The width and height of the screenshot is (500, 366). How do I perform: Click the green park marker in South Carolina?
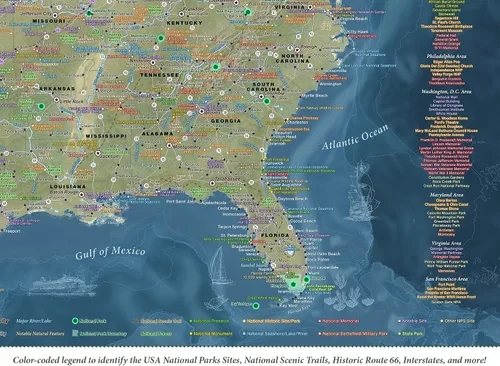pyautogui.click(x=267, y=101)
